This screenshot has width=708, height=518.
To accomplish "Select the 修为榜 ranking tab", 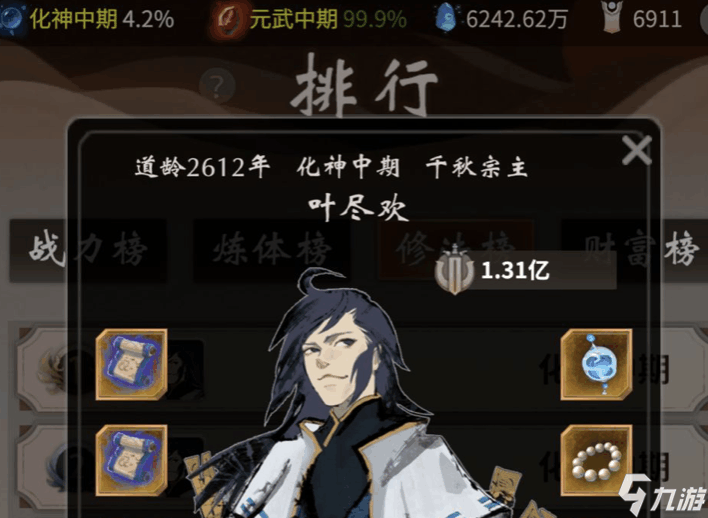I will [456, 249].
